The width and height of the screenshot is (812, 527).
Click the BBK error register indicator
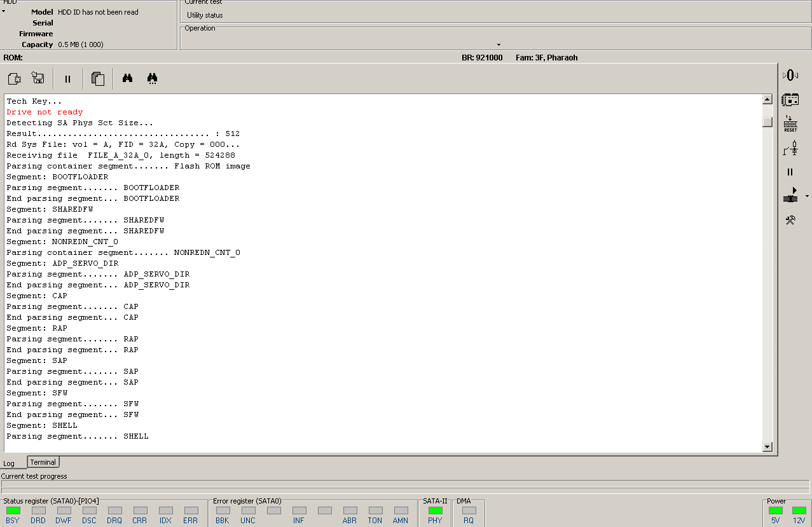(223, 510)
